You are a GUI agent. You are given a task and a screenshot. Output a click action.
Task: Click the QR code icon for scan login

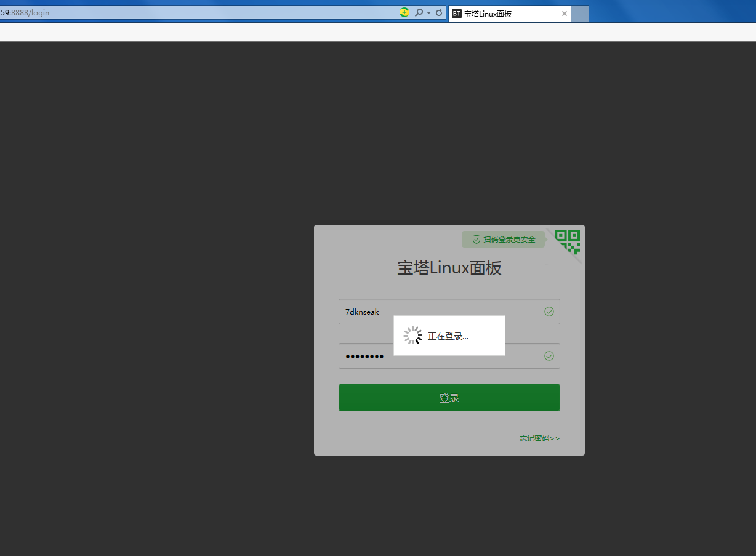(567, 241)
